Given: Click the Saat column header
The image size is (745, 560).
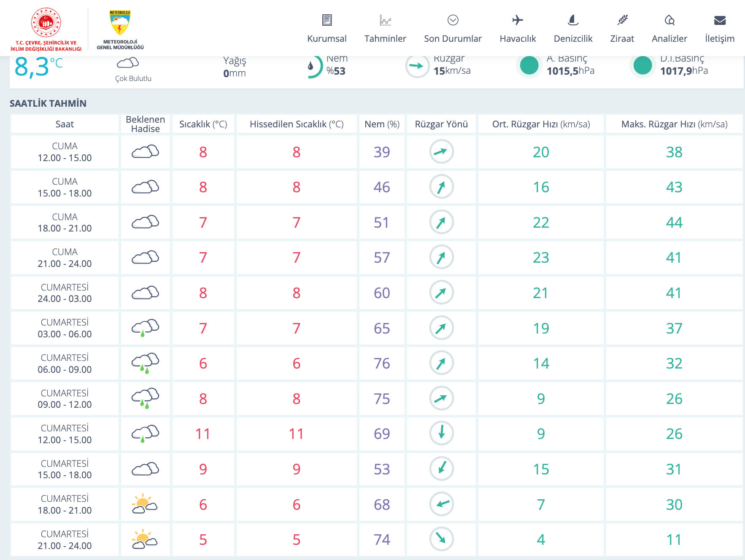Looking at the screenshot, I should [65, 124].
